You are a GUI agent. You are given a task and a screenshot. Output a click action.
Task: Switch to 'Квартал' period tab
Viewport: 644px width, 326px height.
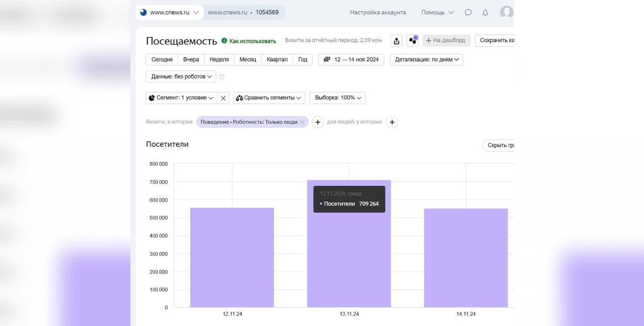277,60
